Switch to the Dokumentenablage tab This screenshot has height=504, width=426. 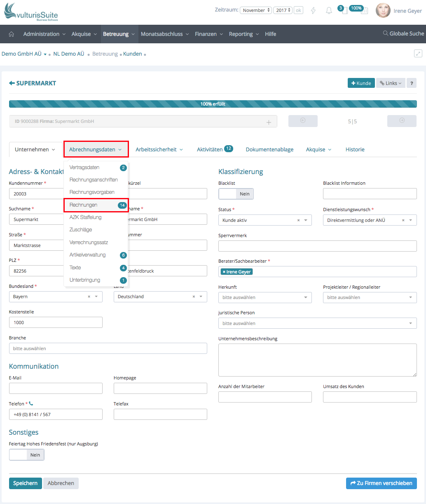269,150
